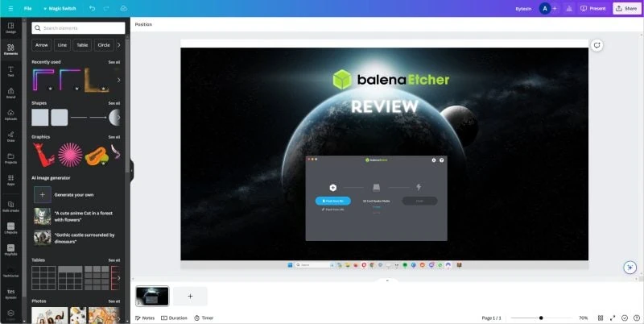The width and height of the screenshot is (644, 324).
Task: Open the Lifepacks app icon
Action: click(10, 228)
